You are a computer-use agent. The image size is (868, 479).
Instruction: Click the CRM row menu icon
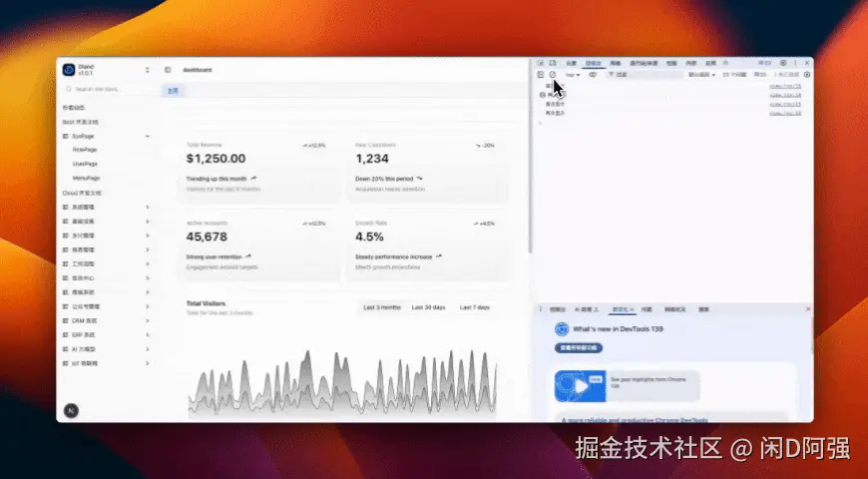tap(65, 320)
